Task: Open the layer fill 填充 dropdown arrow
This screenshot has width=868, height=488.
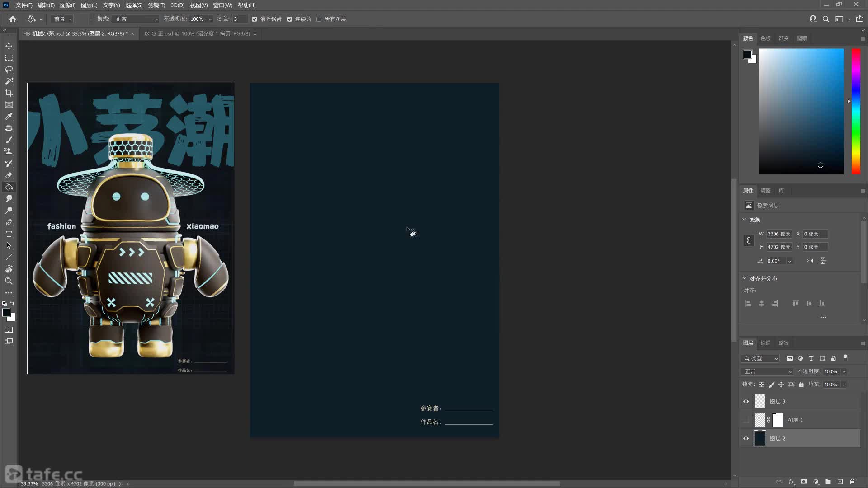Action: click(844, 385)
